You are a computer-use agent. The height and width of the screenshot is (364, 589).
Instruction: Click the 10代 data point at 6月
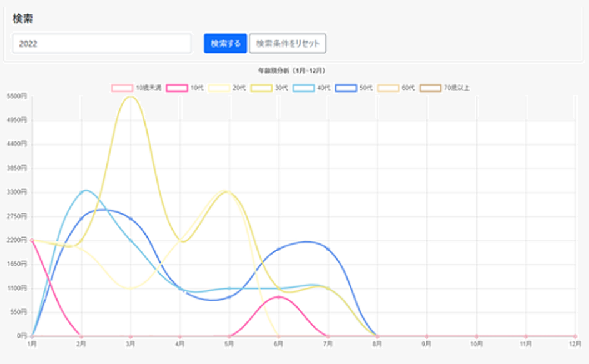tap(279, 297)
